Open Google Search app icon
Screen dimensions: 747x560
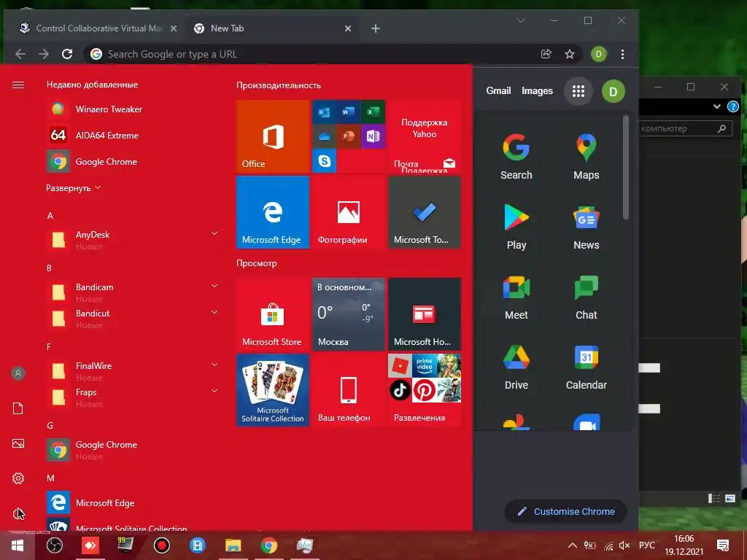516,157
